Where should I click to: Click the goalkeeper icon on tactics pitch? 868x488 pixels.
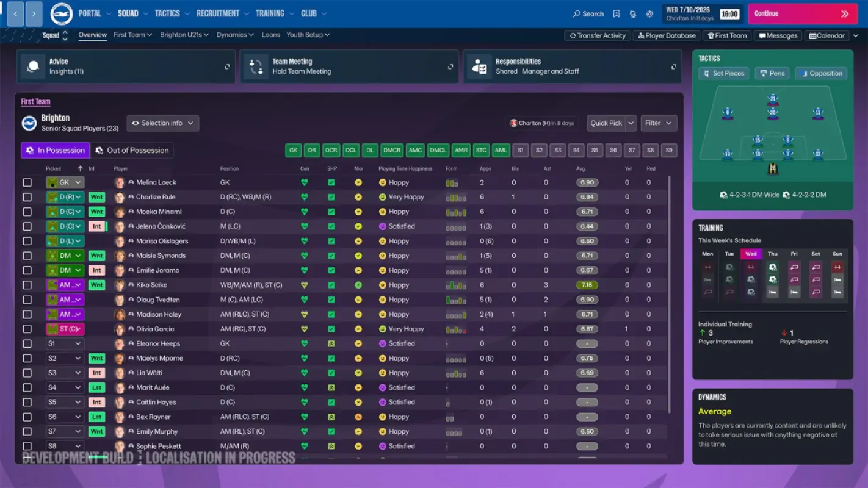(773, 169)
